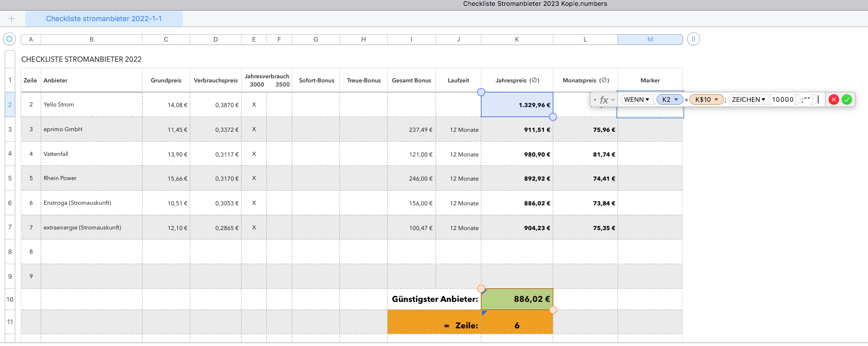This screenshot has height=346, width=868.
Task: Click the green cheapest price cell
Action: coord(517,299)
